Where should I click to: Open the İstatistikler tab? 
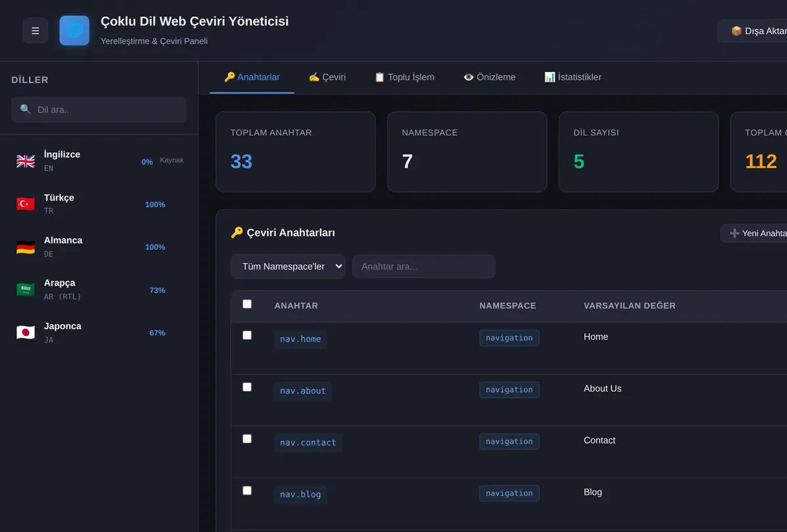(573, 77)
